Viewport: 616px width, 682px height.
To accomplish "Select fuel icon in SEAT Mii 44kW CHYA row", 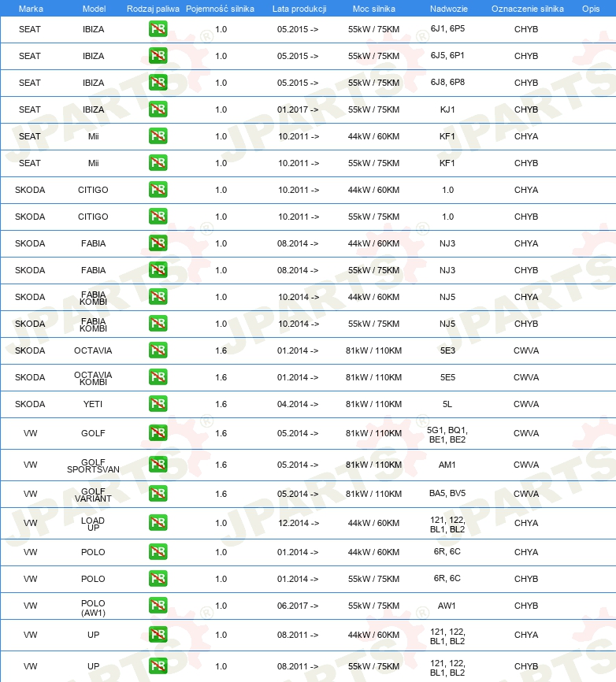I will (158, 136).
